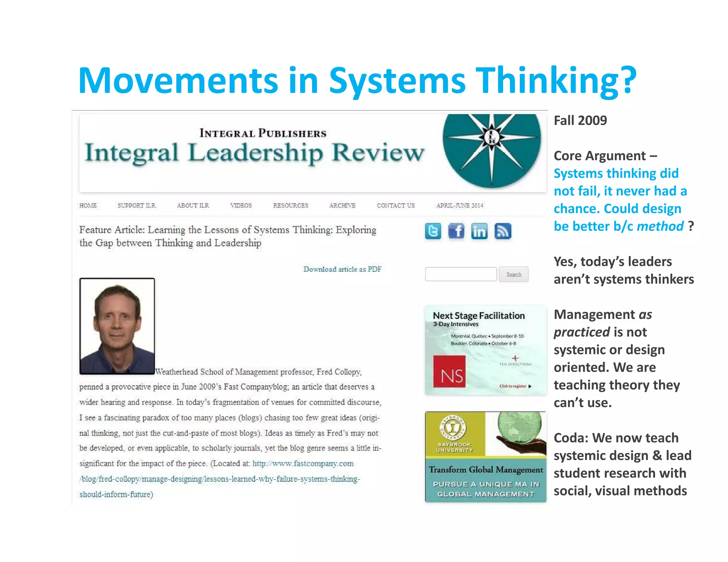Click the 'Fall 2009' text
Viewport: 728px width, 562px height.
point(580,121)
